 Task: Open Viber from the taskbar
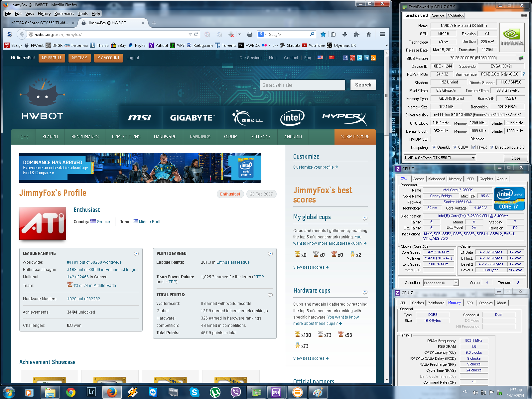236,392
